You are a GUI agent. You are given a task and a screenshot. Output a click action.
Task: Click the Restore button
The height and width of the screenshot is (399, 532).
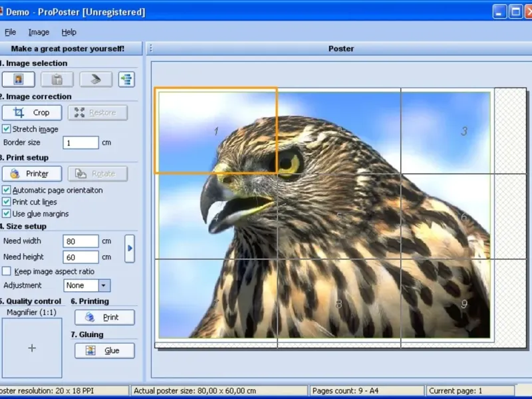click(98, 112)
